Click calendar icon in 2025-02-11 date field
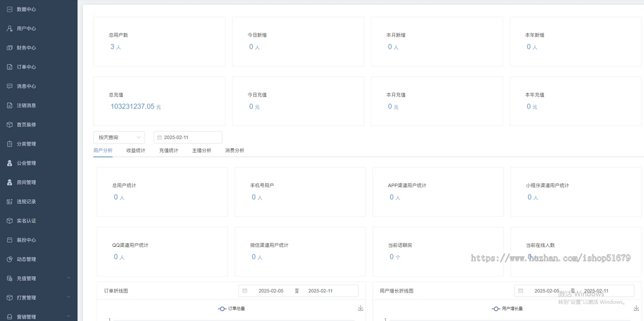 (159, 137)
